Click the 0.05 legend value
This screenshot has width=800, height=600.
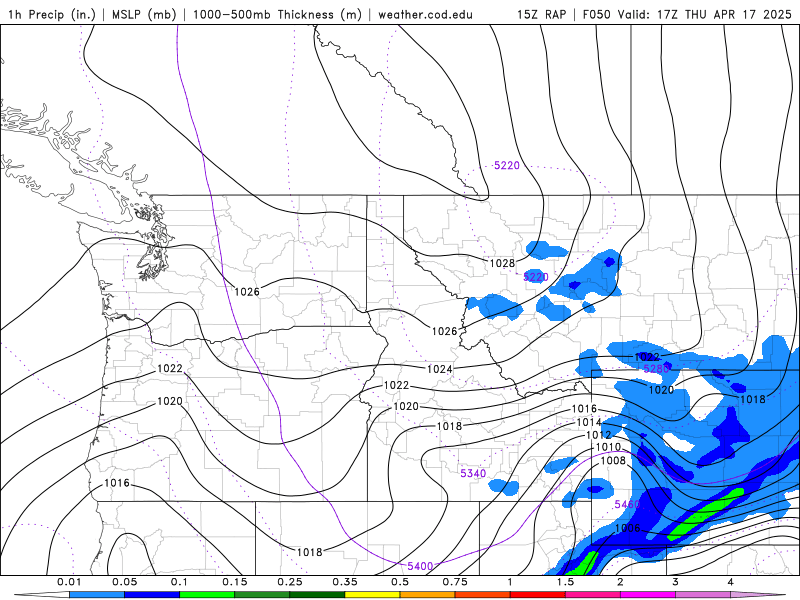(x=124, y=582)
